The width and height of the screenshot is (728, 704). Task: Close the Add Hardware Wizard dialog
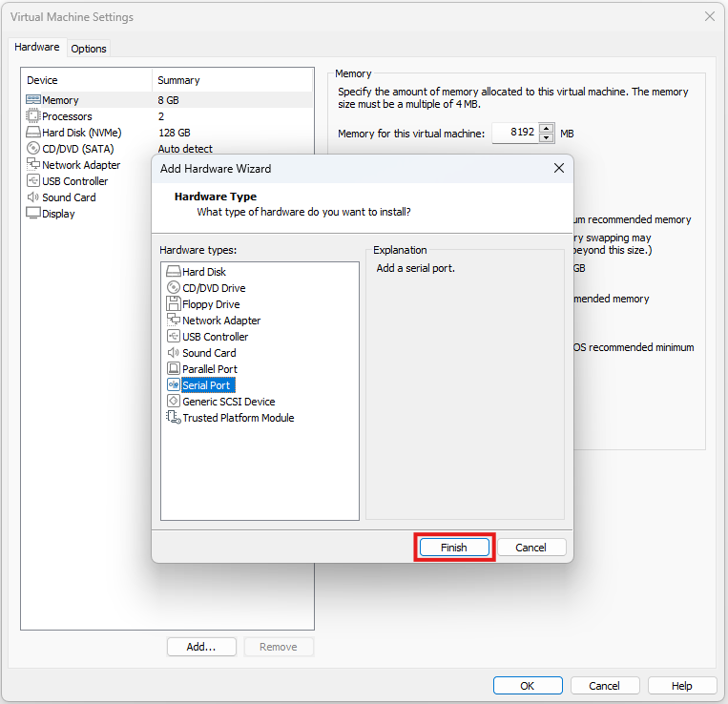559,169
